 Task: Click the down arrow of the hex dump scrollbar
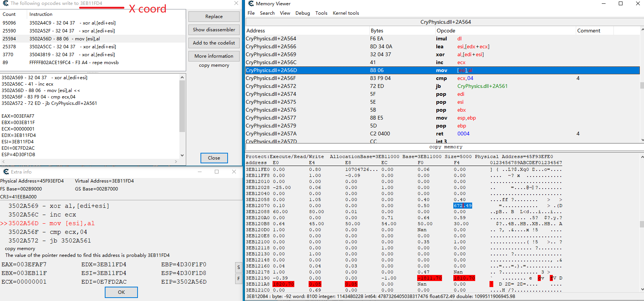click(x=642, y=289)
